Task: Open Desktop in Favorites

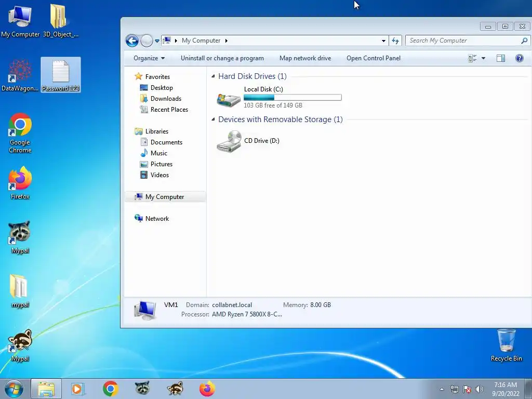Action: [156, 87]
